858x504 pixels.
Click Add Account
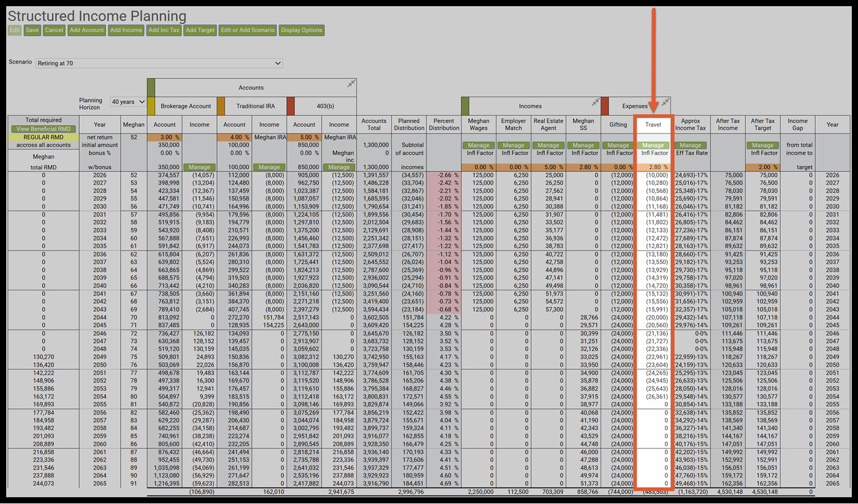pyautogui.click(x=87, y=30)
